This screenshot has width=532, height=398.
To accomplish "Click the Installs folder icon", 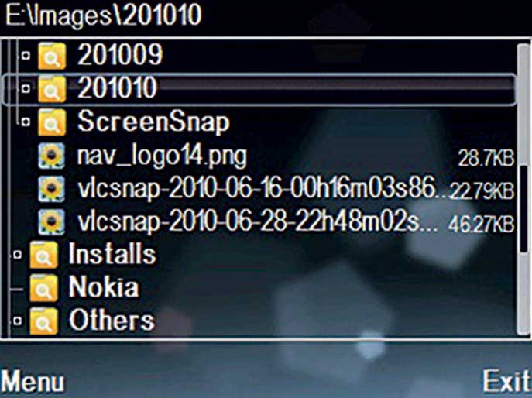I will click(43, 255).
